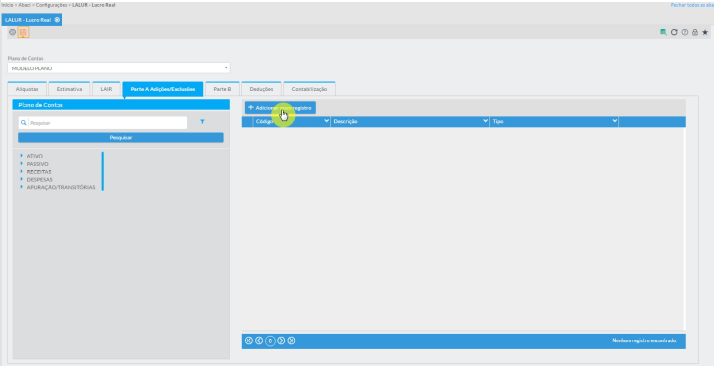Click Início in the breadcrumb
The height and width of the screenshot is (366, 714).
(x=7, y=5)
